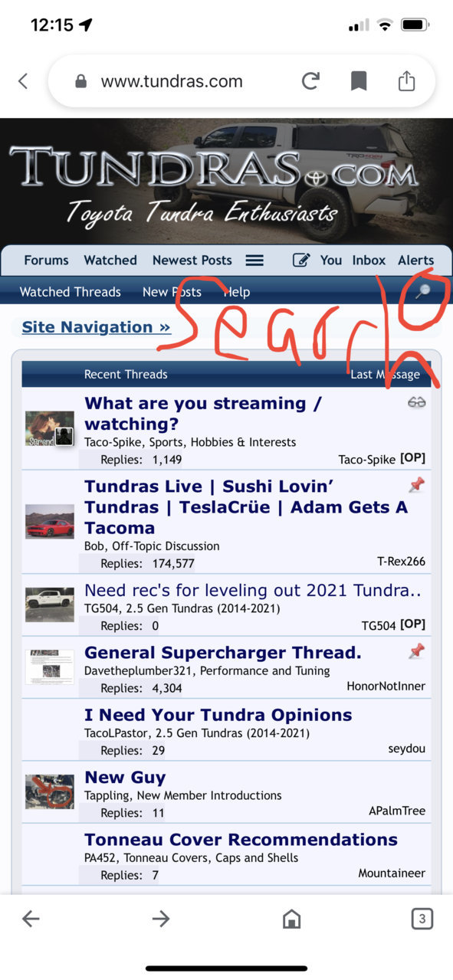Viewport: 453px width, 980px height.
Task: Select Watched Threads sub-navigation link
Action: (x=70, y=292)
